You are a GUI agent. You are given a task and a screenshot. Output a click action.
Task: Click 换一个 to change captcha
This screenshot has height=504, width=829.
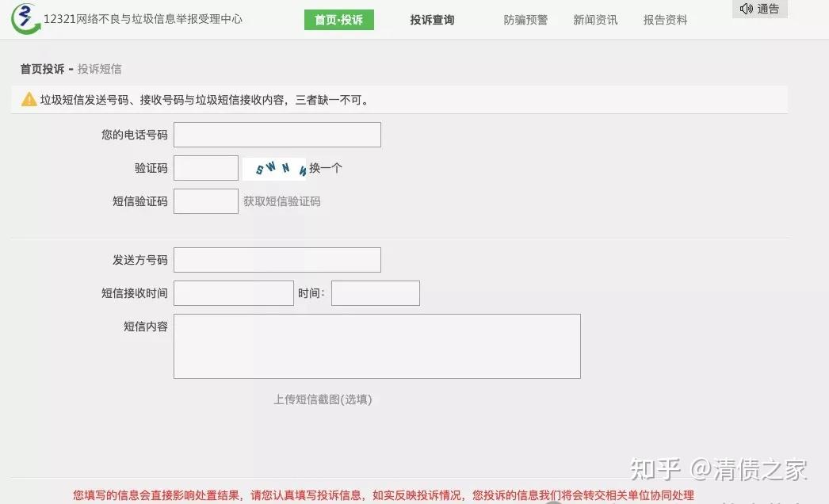coord(323,168)
